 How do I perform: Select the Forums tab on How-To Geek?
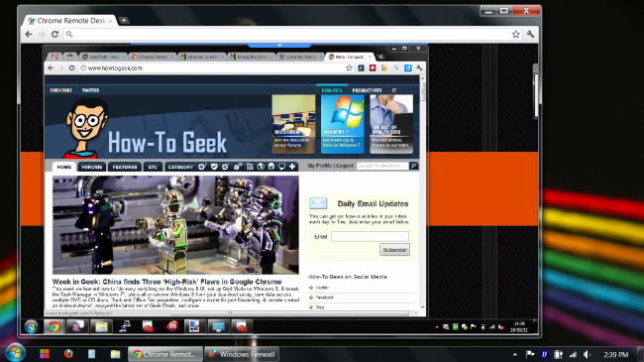click(91, 167)
